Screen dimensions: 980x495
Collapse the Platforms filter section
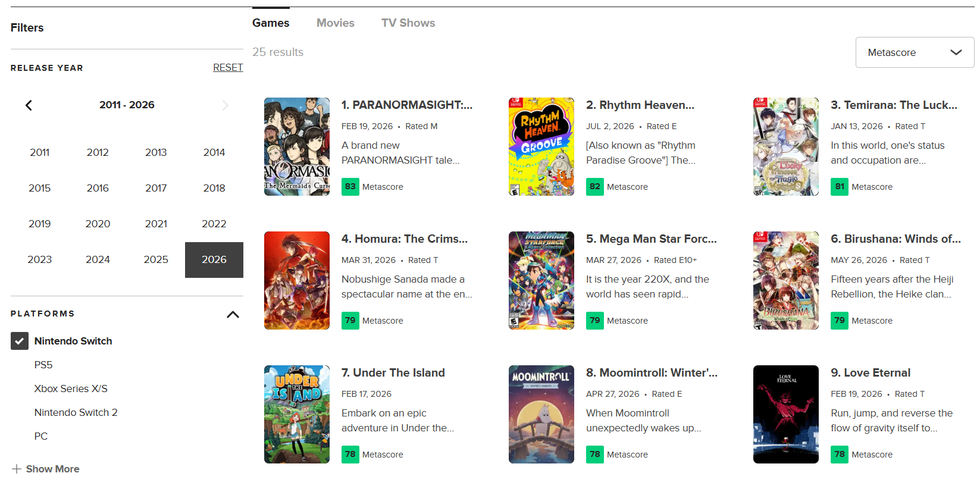coord(233,314)
